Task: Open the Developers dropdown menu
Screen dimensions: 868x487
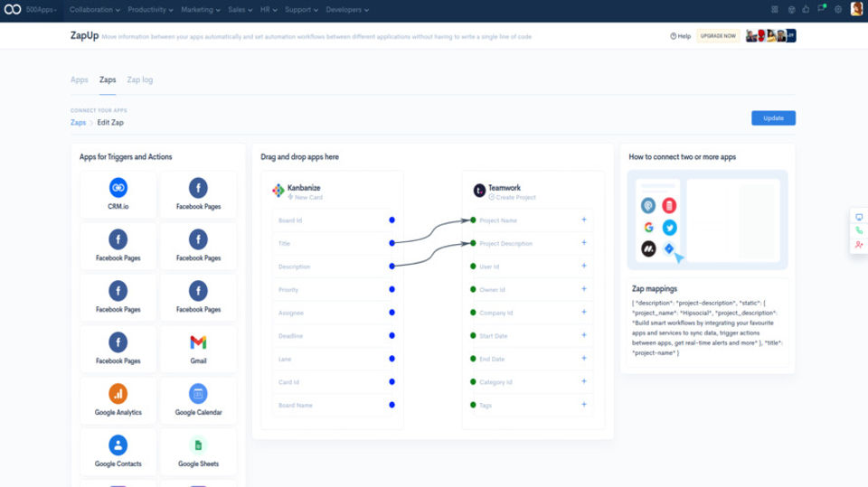Action: click(347, 10)
